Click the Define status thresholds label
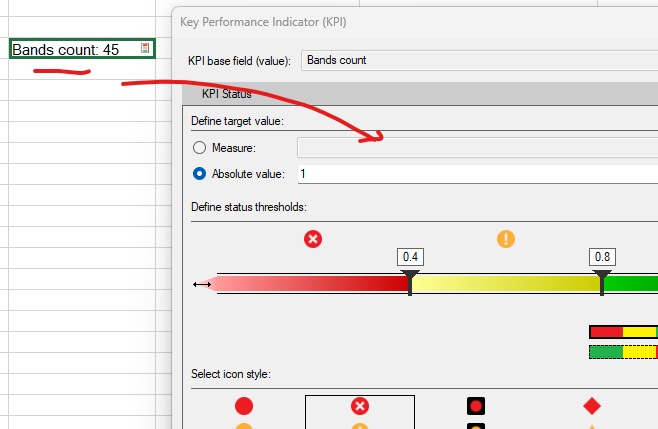Screen dimensions: 658x429 (x=249, y=207)
